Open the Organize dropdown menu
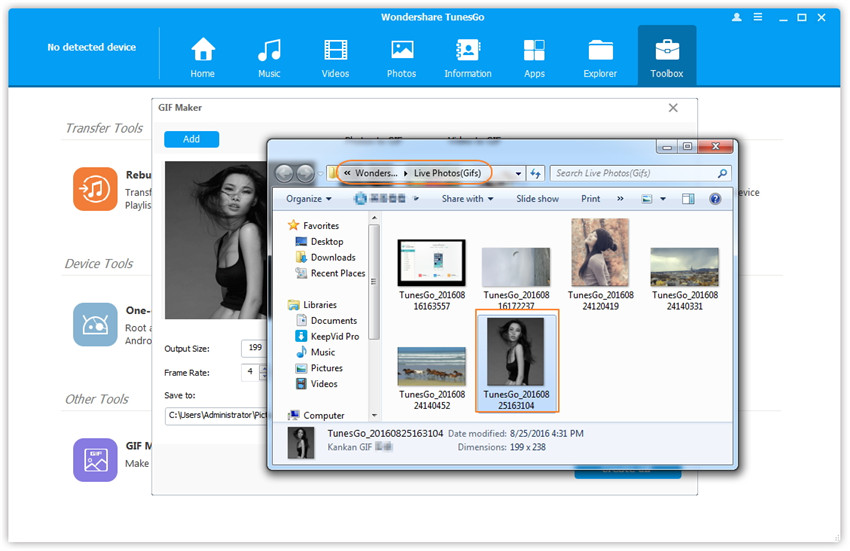Image resolution: width=850 pixels, height=551 pixels. click(x=308, y=199)
